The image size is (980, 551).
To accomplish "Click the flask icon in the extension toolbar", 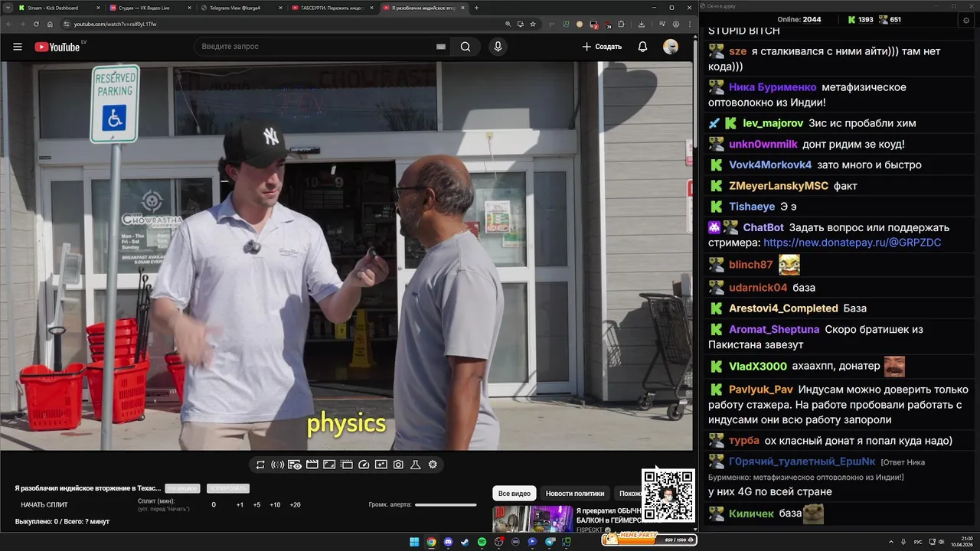I will pos(416,465).
